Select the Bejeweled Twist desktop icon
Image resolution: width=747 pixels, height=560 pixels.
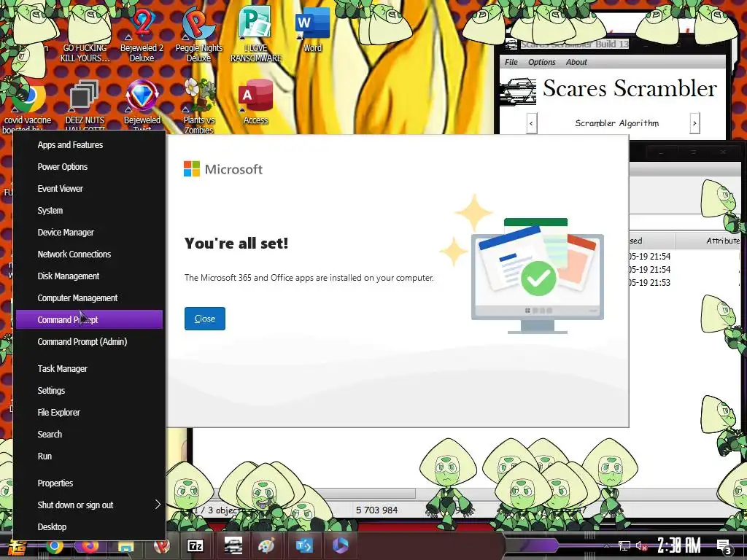[142, 106]
